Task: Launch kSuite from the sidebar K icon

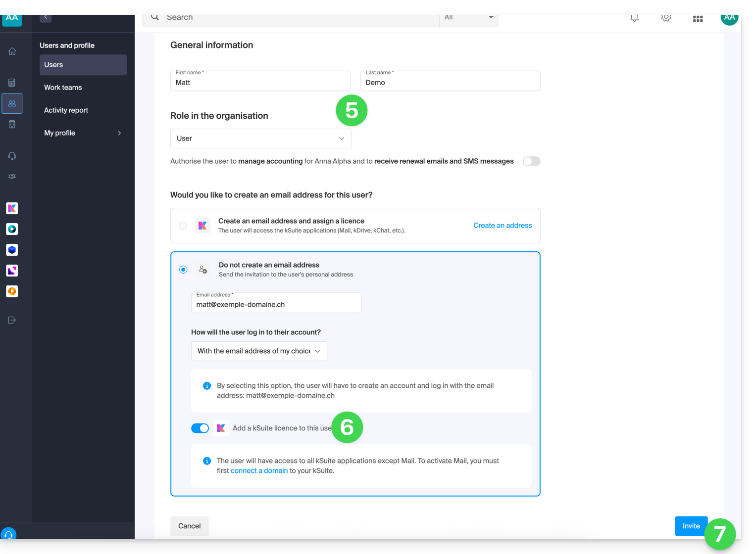Action: coord(12,208)
